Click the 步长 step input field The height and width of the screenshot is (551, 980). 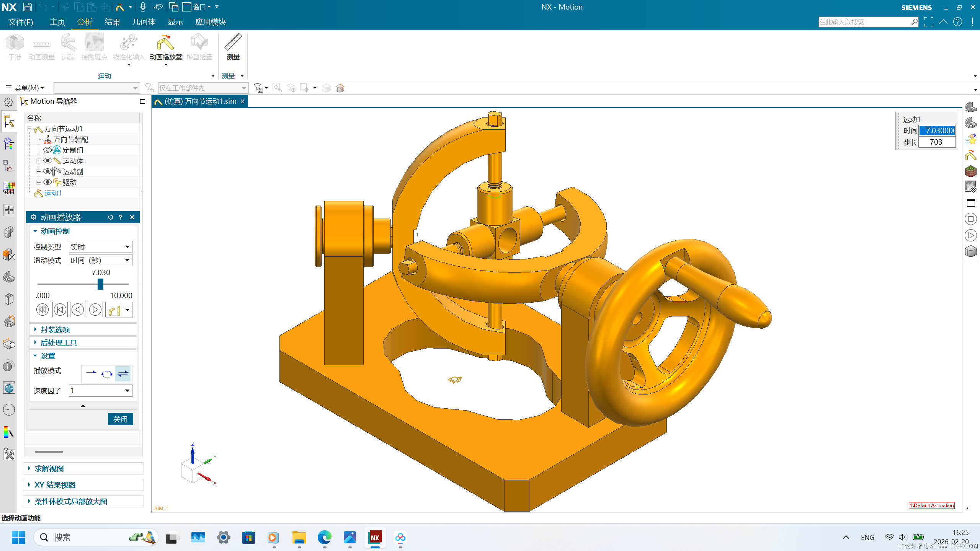pyautogui.click(x=936, y=142)
